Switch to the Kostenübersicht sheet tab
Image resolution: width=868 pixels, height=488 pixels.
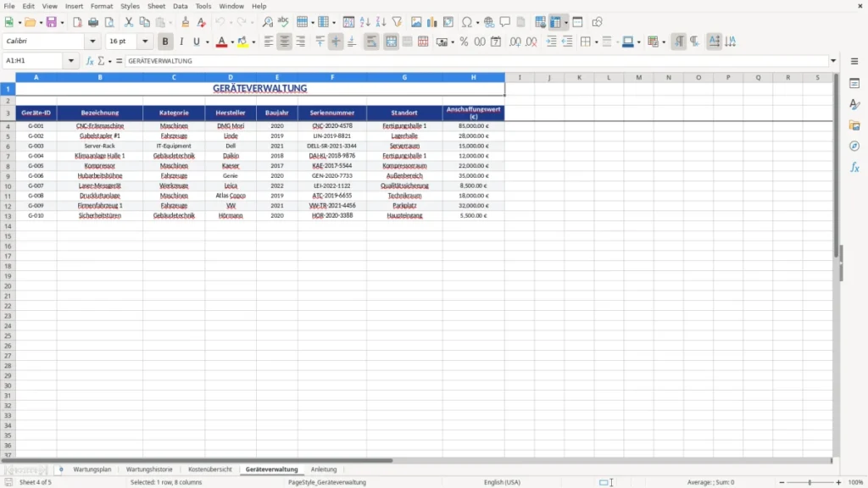coord(210,469)
